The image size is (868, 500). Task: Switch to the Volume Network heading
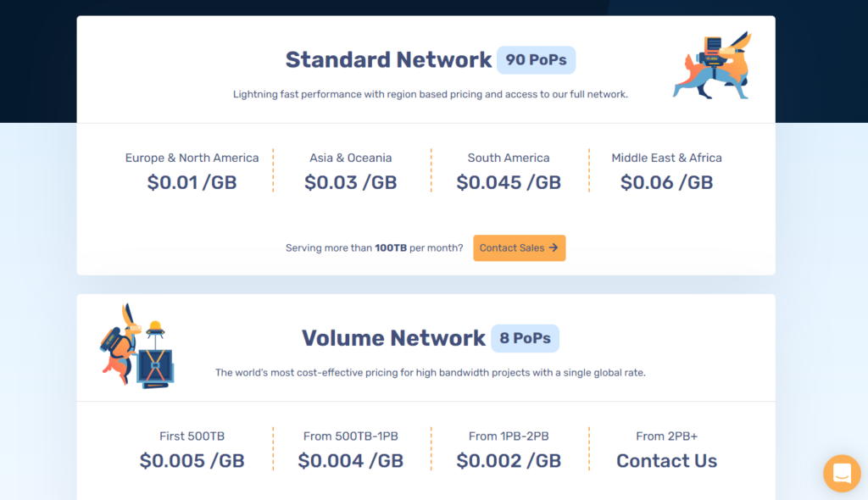[x=393, y=337]
